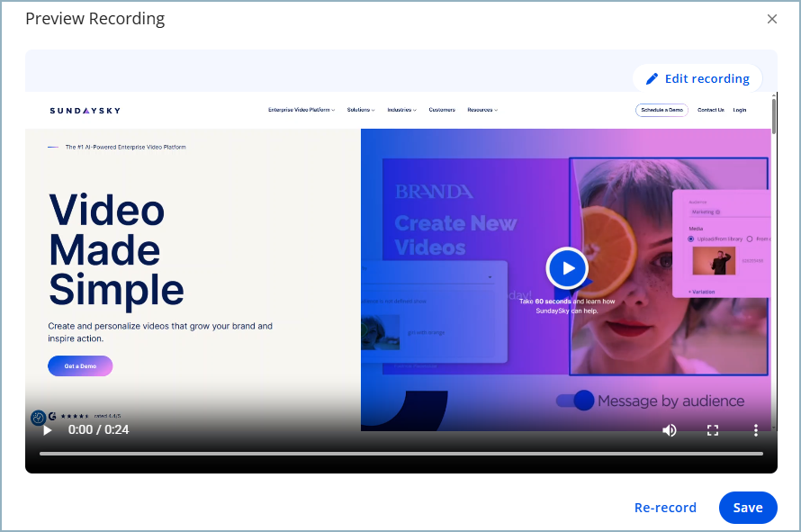Screen dimensions: 801x532
Task: Click the BRANDA brand text
Action: pyautogui.click(x=434, y=192)
